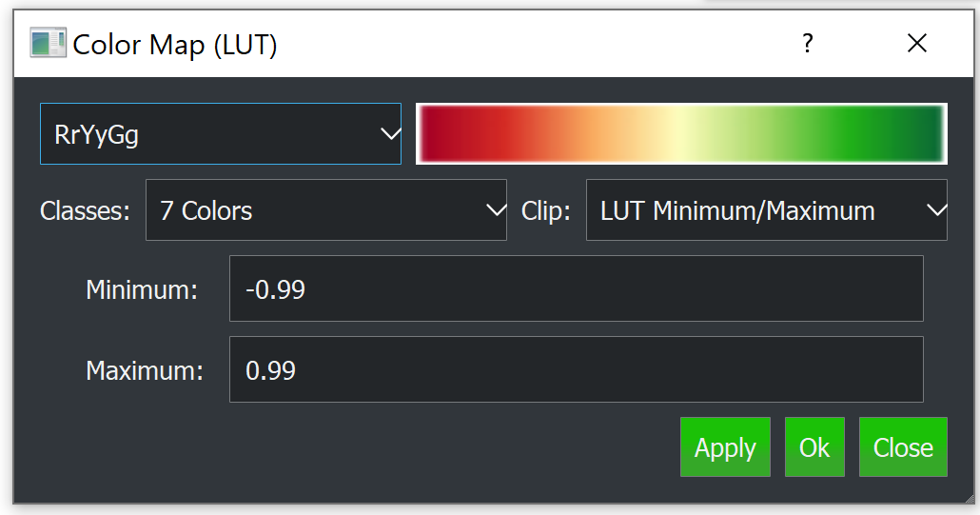The height and width of the screenshot is (515, 980).
Task: Expand the Clip dropdown arrow
Action: click(x=935, y=210)
